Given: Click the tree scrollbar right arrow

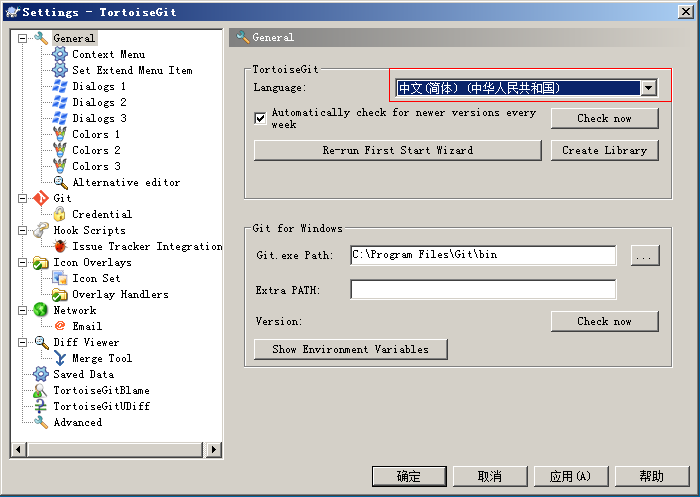Looking at the screenshot, I should [214, 449].
